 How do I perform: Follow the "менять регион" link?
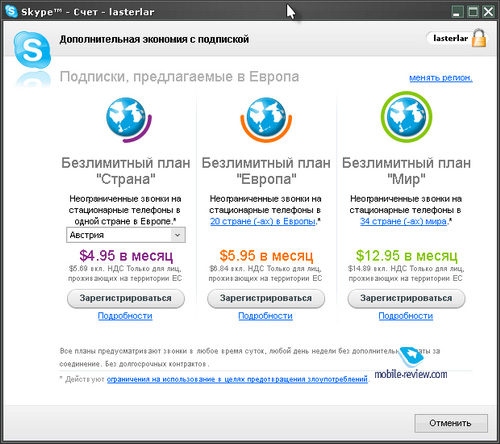point(441,78)
